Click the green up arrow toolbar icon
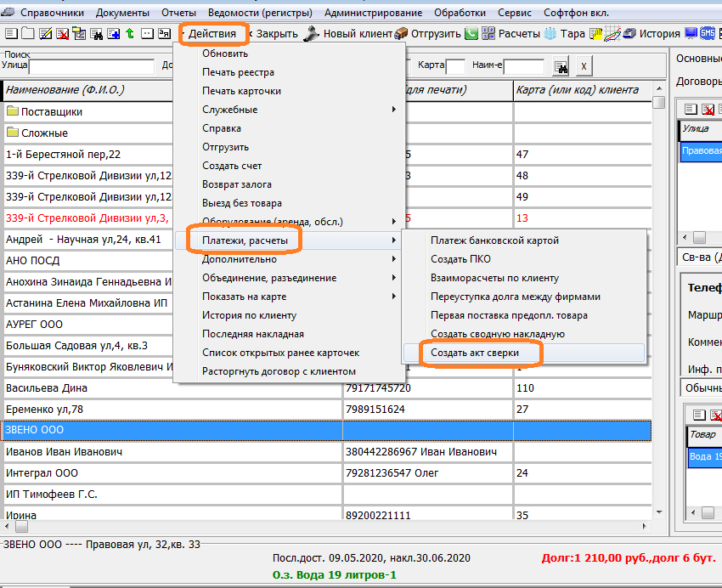 click(x=129, y=34)
